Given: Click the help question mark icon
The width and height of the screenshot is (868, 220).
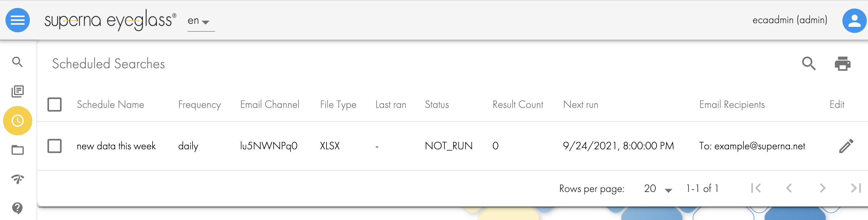Looking at the screenshot, I should pyautogui.click(x=18, y=208).
